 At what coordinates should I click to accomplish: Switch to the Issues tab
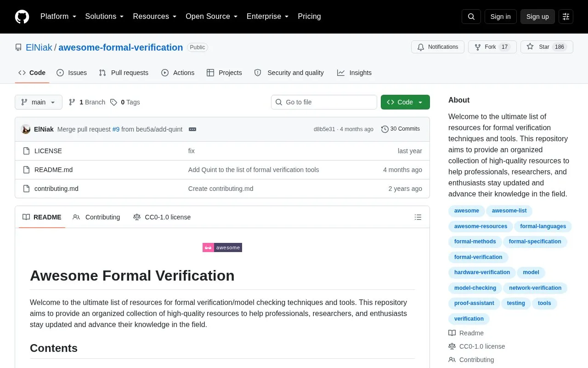click(72, 73)
